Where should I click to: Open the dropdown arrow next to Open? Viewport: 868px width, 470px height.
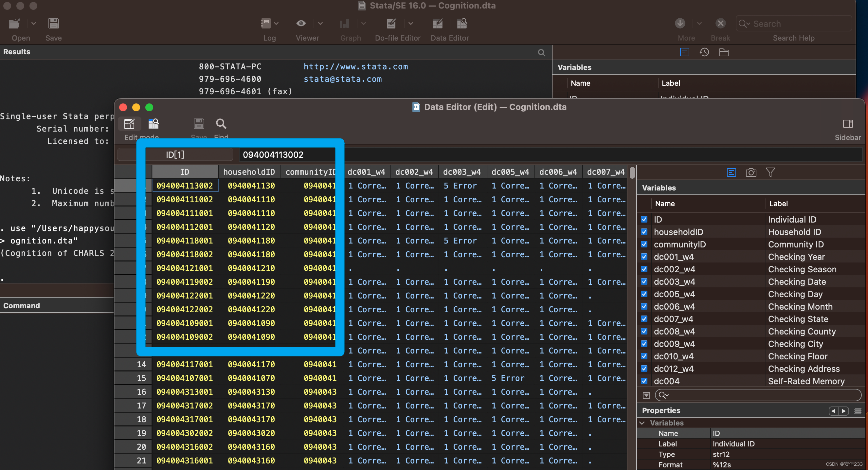(x=33, y=24)
